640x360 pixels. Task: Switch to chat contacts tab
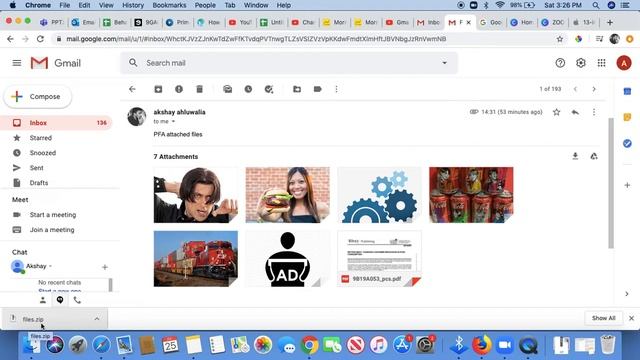[x=43, y=300]
